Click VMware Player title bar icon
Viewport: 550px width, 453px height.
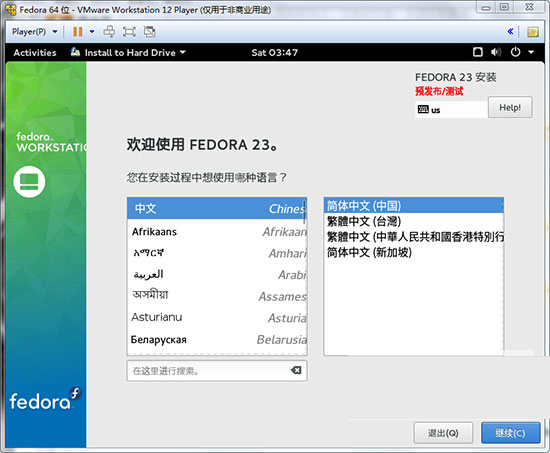[x=11, y=10]
